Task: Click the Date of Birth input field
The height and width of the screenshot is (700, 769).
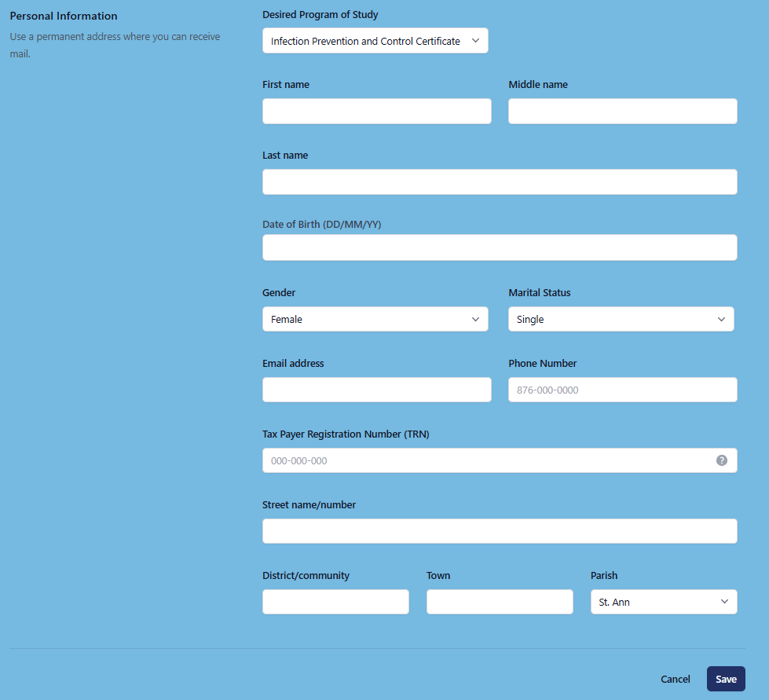Action: click(499, 247)
